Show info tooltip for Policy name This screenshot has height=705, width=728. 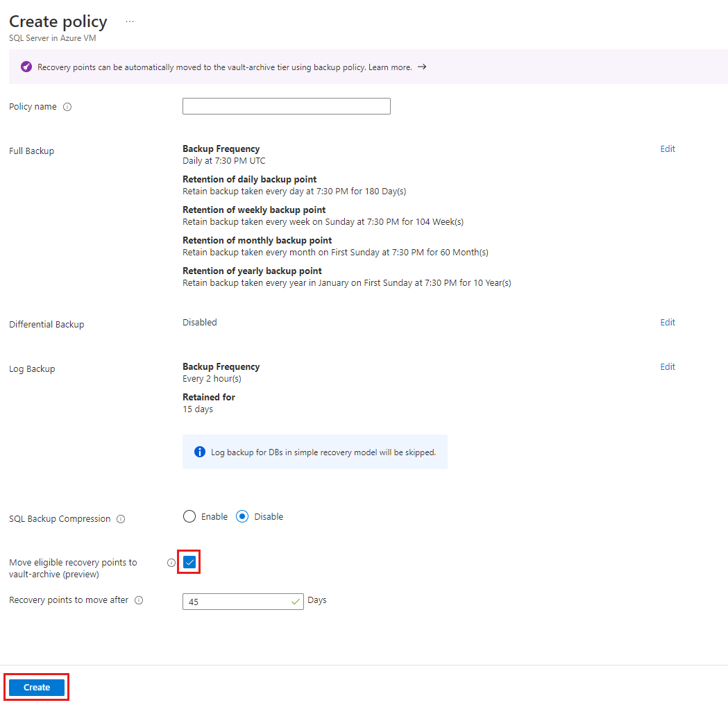point(67,107)
